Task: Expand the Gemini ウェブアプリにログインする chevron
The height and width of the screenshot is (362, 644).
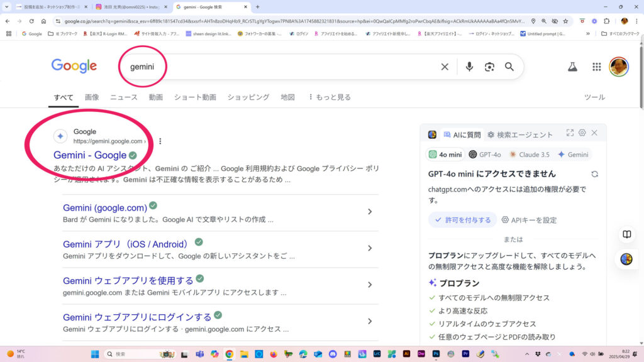Action: tap(370, 321)
